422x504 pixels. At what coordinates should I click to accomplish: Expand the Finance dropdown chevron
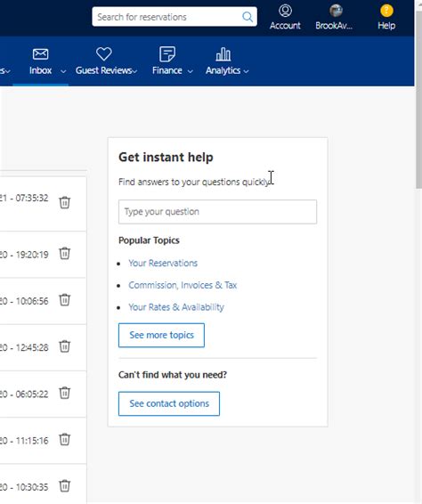(x=191, y=71)
